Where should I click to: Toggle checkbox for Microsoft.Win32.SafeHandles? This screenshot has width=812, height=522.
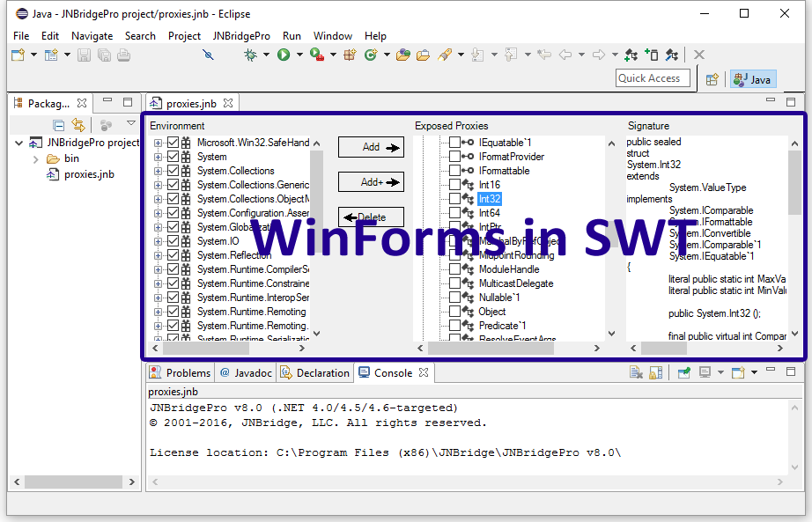click(x=173, y=143)
